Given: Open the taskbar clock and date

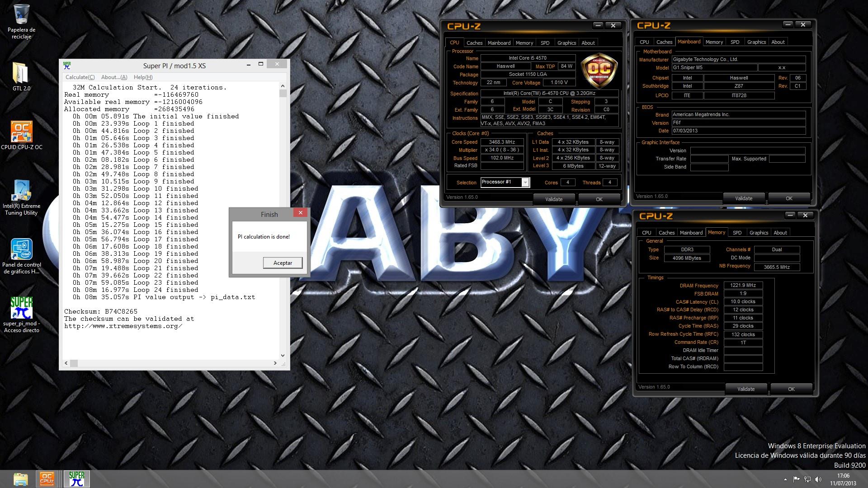Looking at the screenshot, I should (x=843, y=479).
